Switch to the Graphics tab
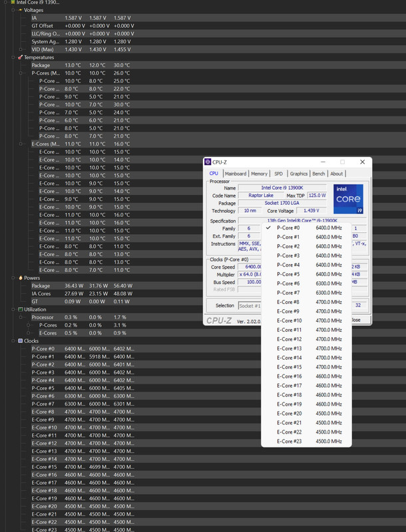This screenshot has width=406, height=532. coord(299,174)
